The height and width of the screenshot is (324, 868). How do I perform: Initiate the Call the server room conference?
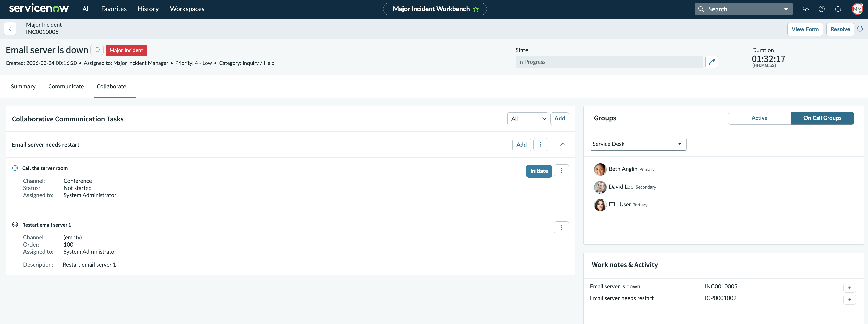539,171
